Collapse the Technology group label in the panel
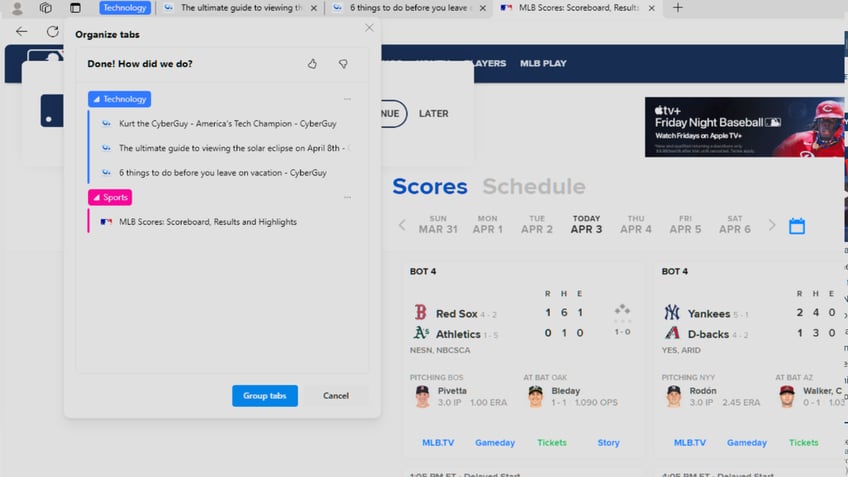This screenshot has height=477, width=848. [x=120, y=99]
